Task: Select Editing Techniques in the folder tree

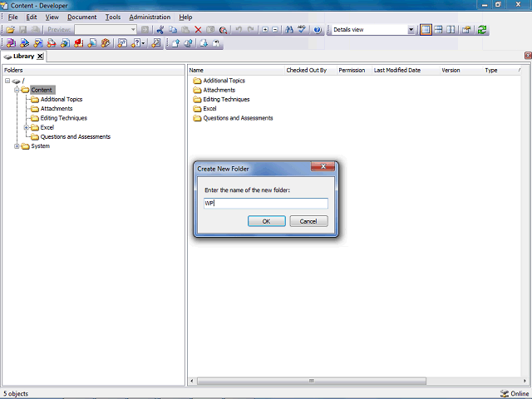Action: (x=64, y=118)
